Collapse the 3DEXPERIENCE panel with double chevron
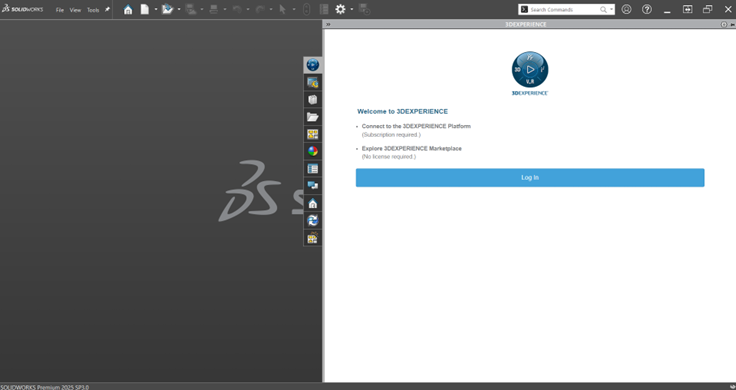Screen dimensions: 736x390 pyautogui.click(x=328, y=24)
